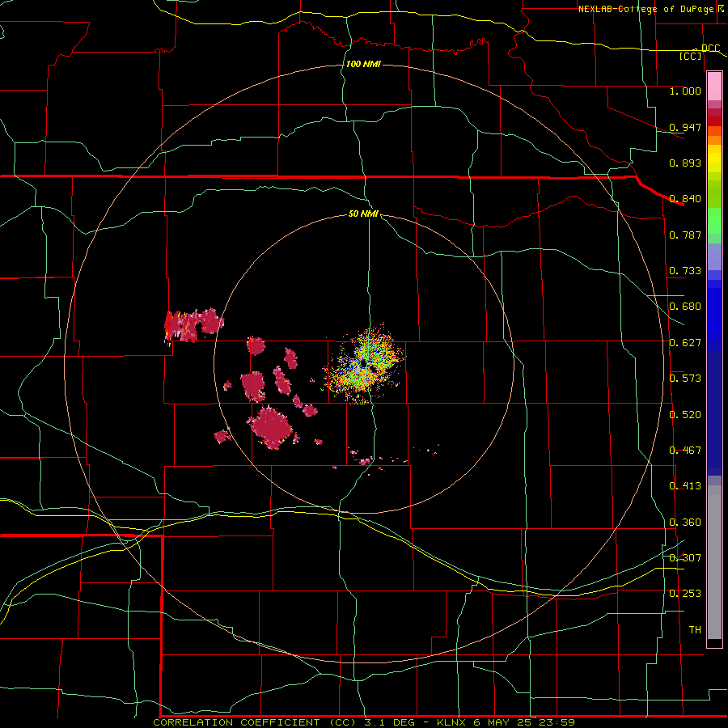The height and width of the screenshot is (728, 728).
Task: Select the 0.360 legend value
Action: [x=685, y=523]
